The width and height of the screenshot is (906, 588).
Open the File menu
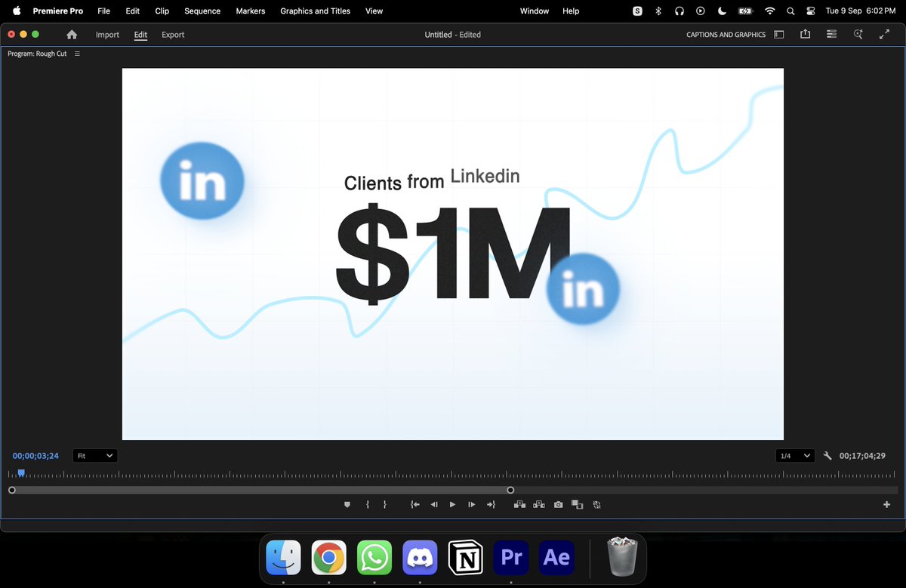pos(103,11)
